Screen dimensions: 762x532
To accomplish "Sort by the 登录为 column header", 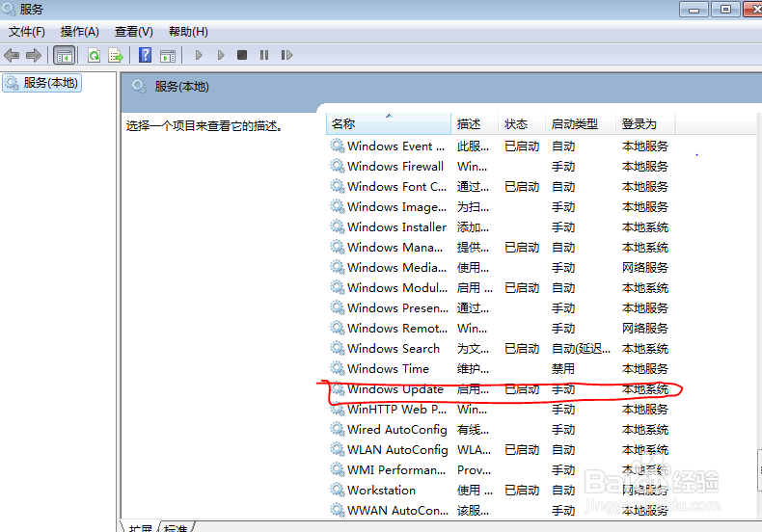I will point(646,123).
